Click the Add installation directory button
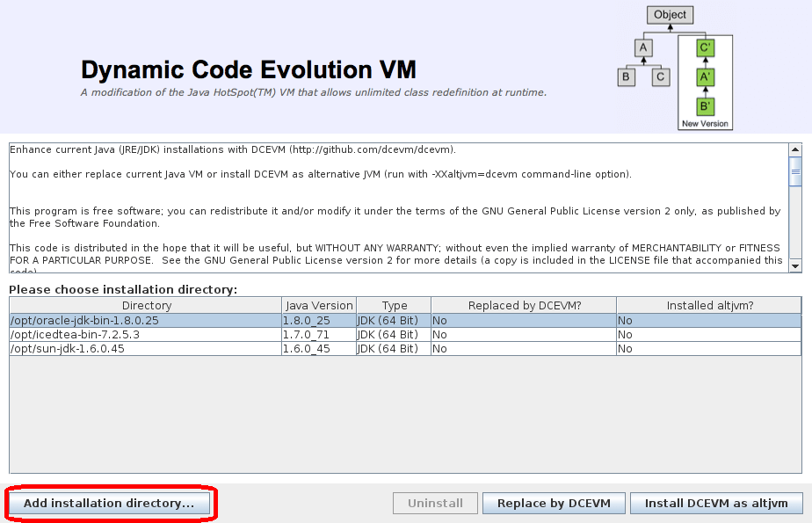 [109, 503]
